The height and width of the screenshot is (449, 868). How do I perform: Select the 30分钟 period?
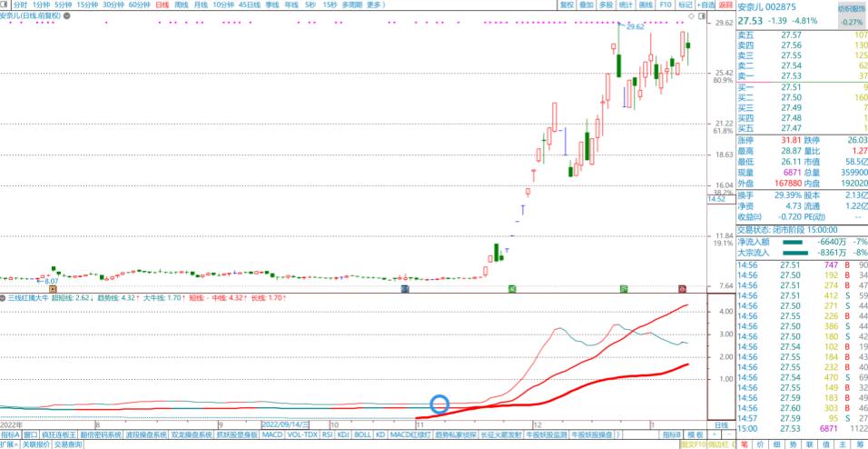point(113,5)
